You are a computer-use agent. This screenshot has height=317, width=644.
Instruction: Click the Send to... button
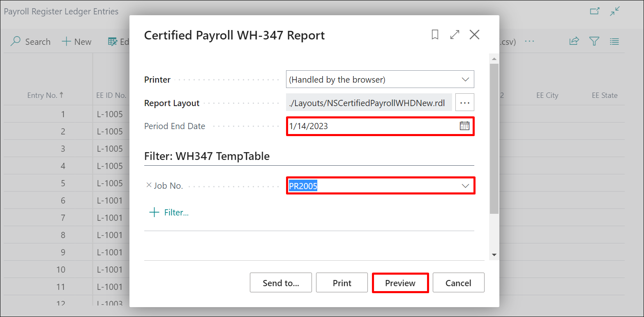281,283
